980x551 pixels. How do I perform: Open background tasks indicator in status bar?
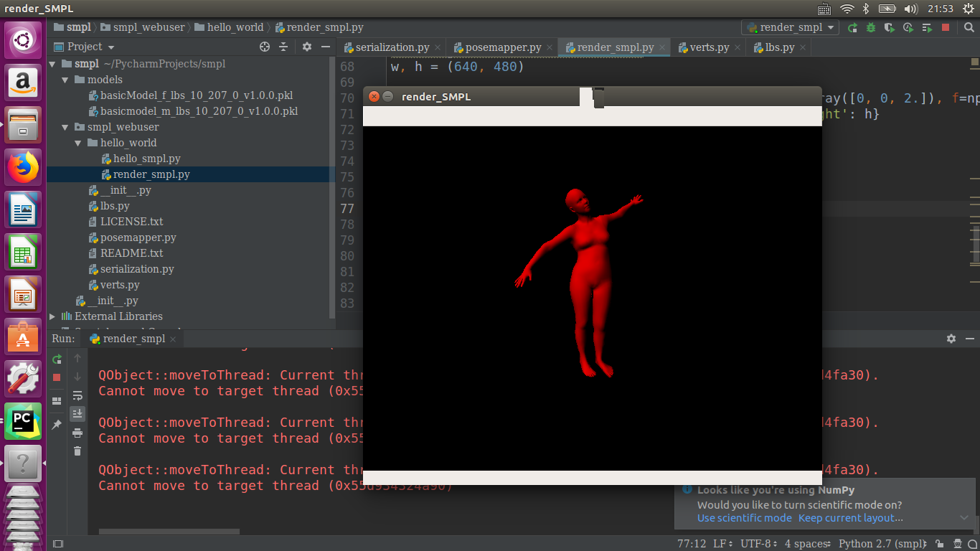point(972,544)
